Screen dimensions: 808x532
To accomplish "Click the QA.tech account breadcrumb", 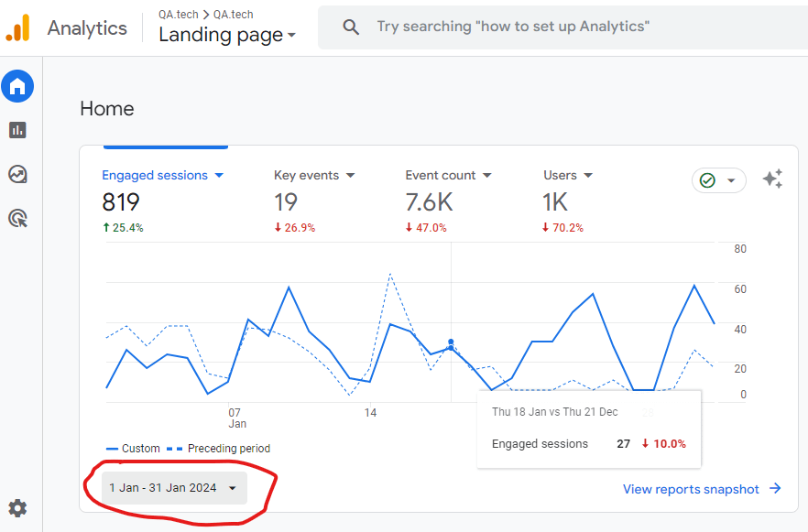I will pos(181,15).
